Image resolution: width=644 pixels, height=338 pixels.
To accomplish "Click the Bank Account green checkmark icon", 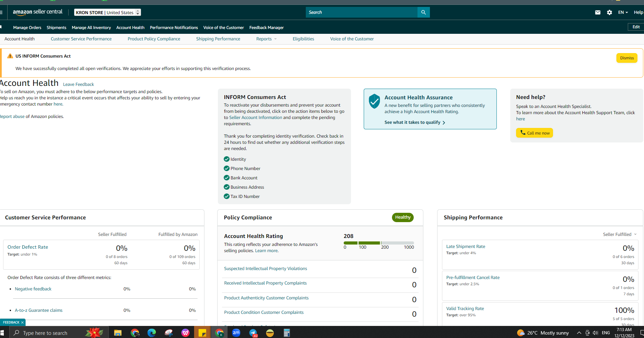I will point(227,178).
